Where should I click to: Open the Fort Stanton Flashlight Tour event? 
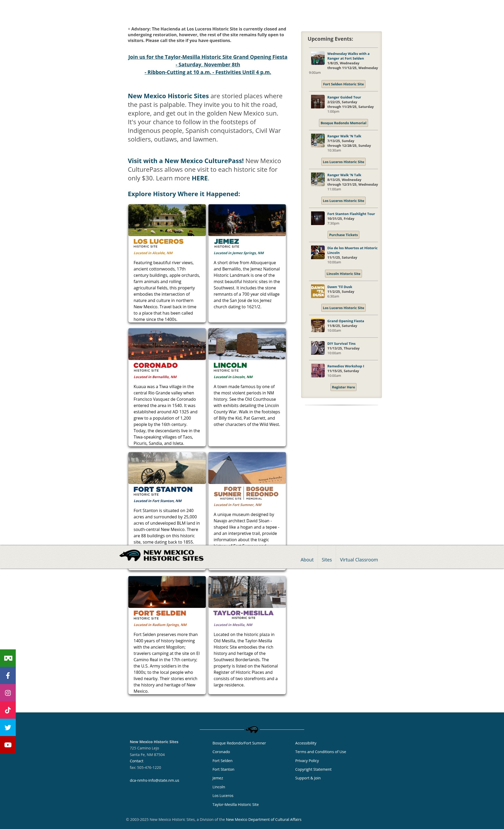click(351, 214)
